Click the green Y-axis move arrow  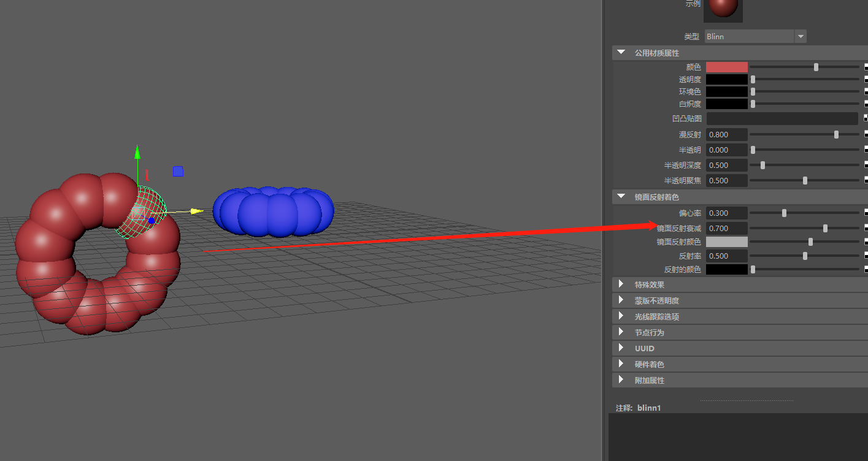[137, 153]
